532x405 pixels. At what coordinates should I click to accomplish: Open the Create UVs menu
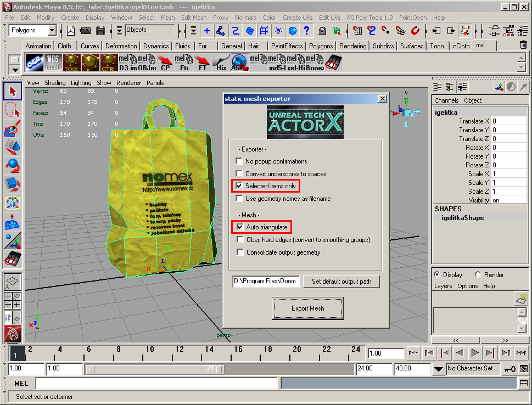click(298, 18)
